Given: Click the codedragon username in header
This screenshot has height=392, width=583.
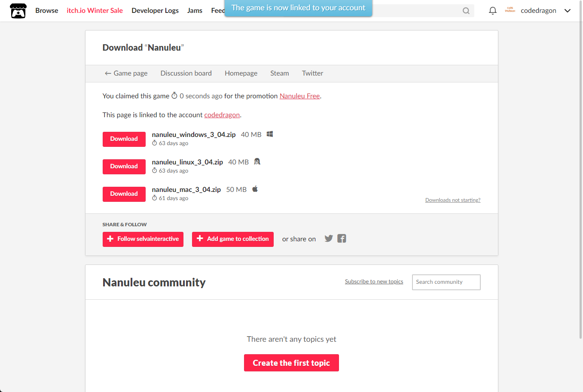Looking at the screenshot, I should pos(538,11).
